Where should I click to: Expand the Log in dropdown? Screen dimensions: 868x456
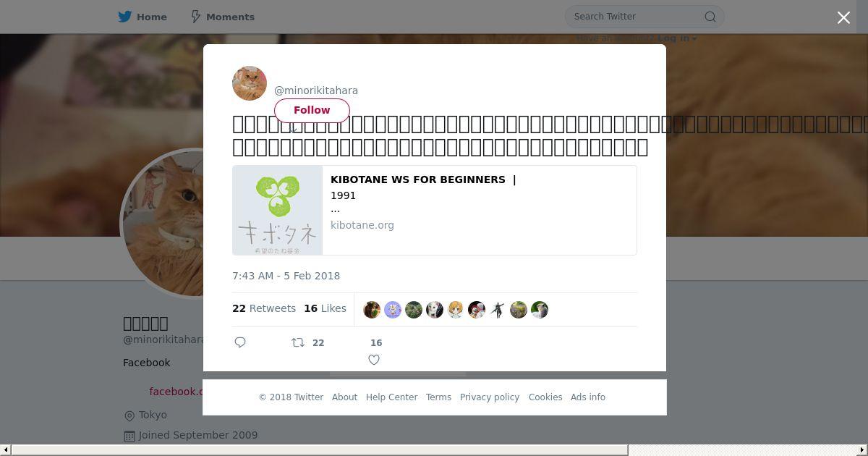point(677,38)
